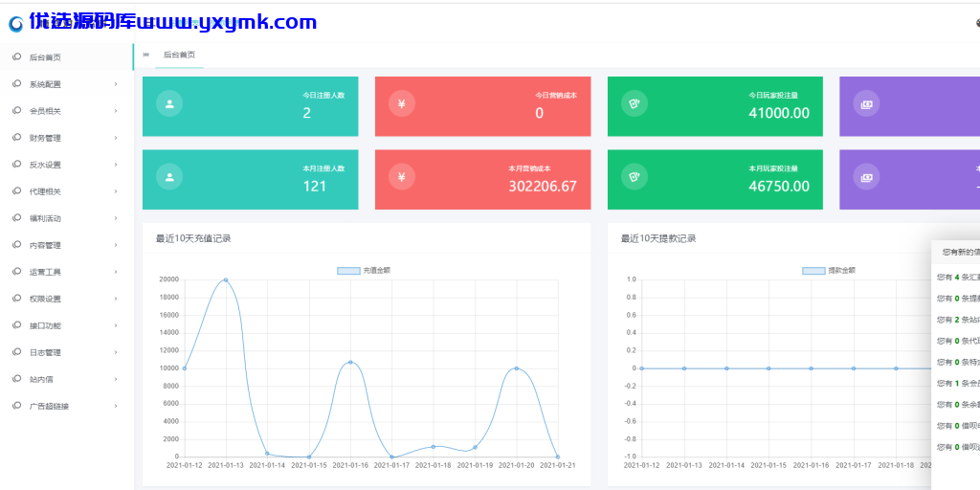Viewport: 980px width, 490px height.
Task: Open the 后台首页 tab
Action: point(179,55)
